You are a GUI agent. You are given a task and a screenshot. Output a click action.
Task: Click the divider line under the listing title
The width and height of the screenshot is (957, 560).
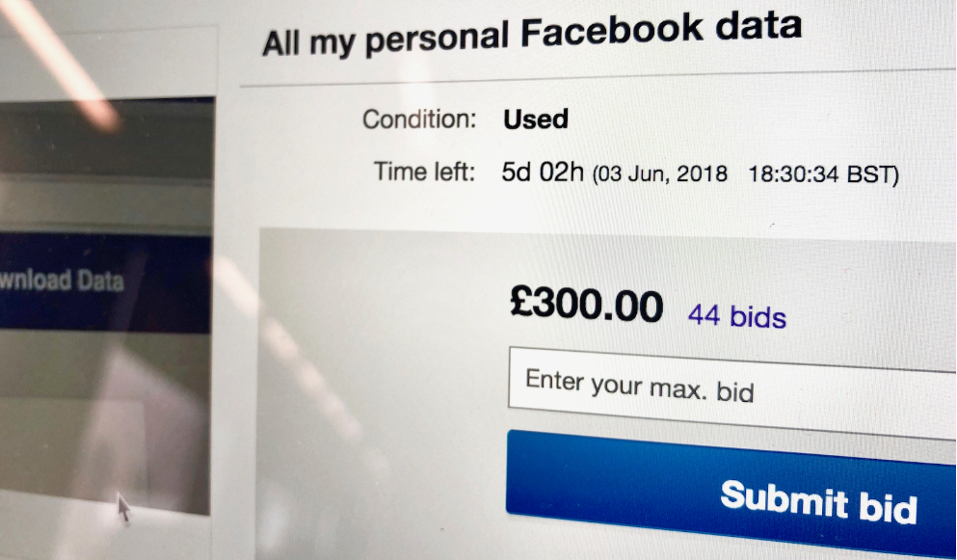tap(598, 77)
